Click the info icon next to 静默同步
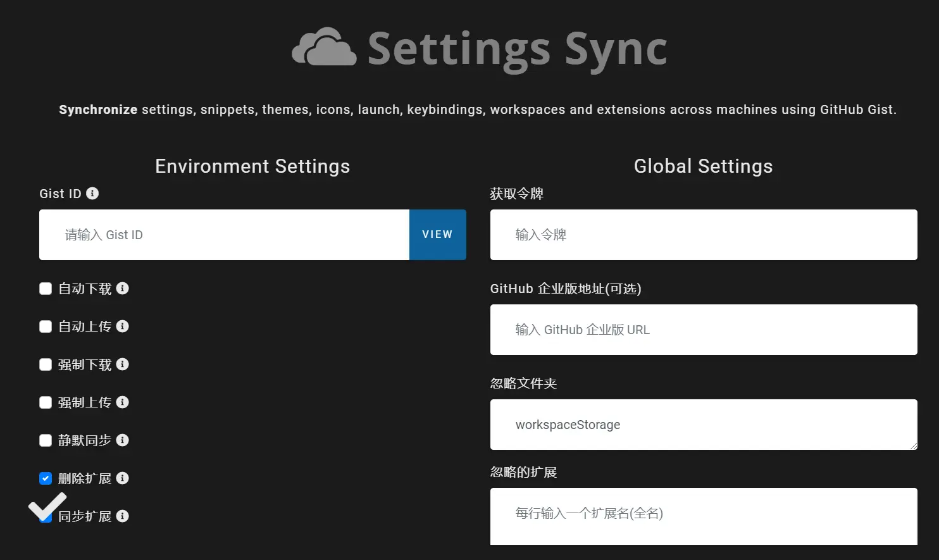939x560 pixels. 123,440
